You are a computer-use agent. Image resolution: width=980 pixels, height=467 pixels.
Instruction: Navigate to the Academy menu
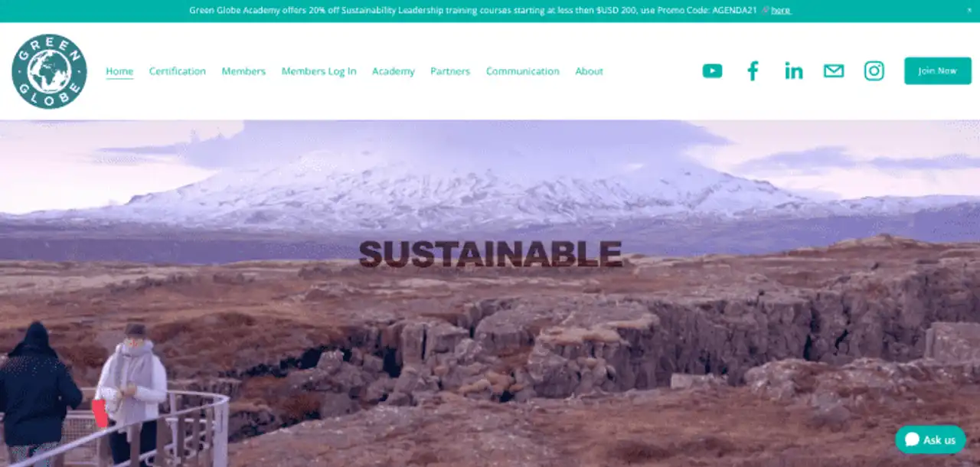[394, 71]
